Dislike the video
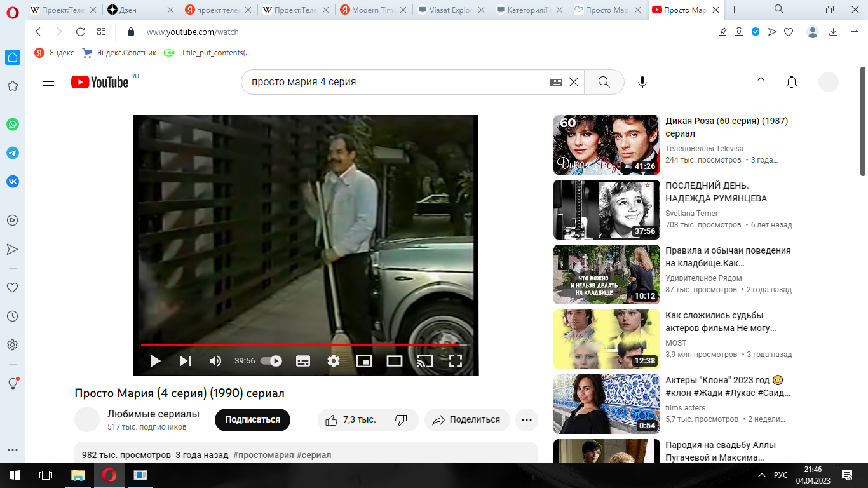Image resolution: width=868 pixels, height=488 pixels. [x=402, y=420]
